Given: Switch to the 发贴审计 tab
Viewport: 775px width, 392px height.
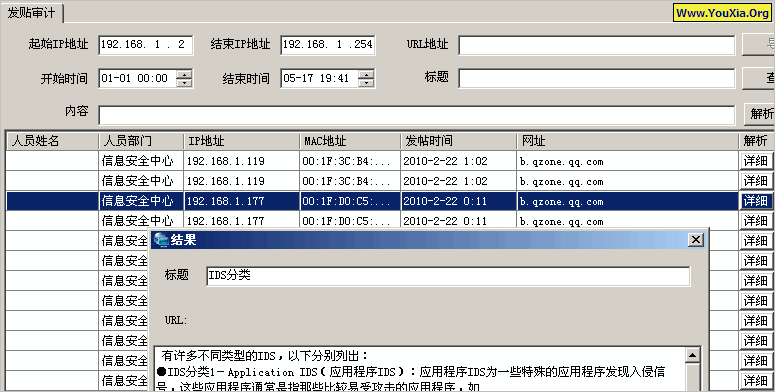Looking at the screenshot, I should [x=31, y=12].
